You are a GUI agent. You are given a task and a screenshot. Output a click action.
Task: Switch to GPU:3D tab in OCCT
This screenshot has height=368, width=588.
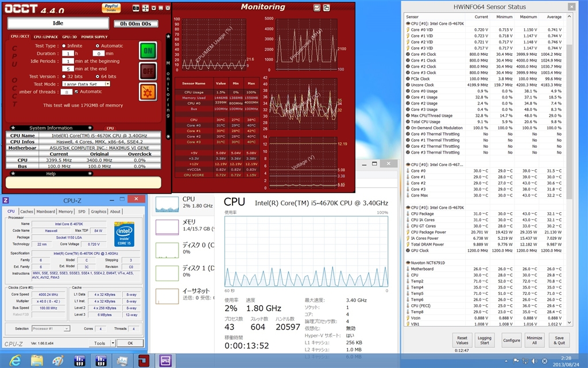(69, 37)
